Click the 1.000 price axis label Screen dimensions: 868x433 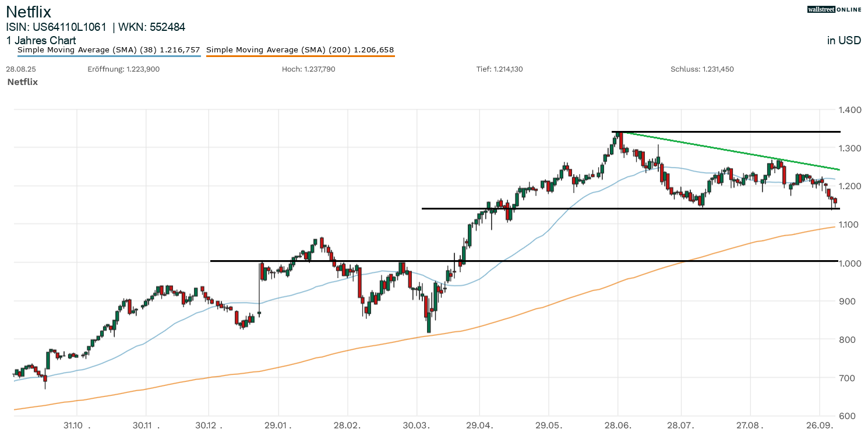[x=849, y=263]
